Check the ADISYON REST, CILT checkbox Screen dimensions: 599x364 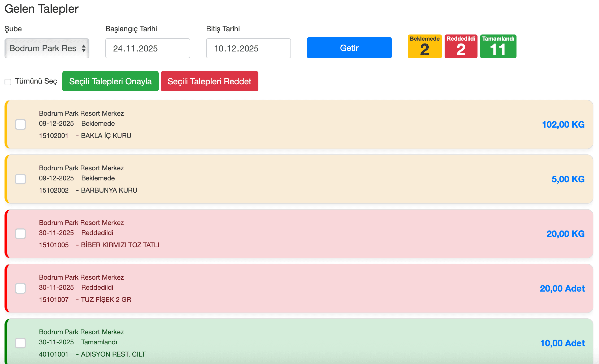pyautogui.click(x=20, y=343)
